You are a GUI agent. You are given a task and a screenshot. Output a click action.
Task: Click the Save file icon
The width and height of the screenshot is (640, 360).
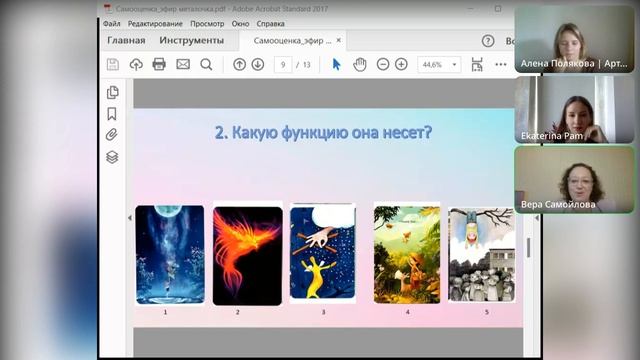(113, 64)
